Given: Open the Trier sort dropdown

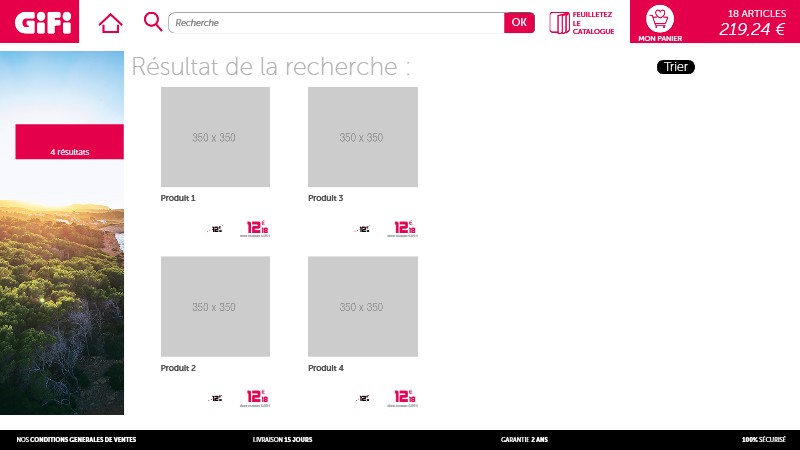Looking at the screenshot, I should tap(675, 67).
